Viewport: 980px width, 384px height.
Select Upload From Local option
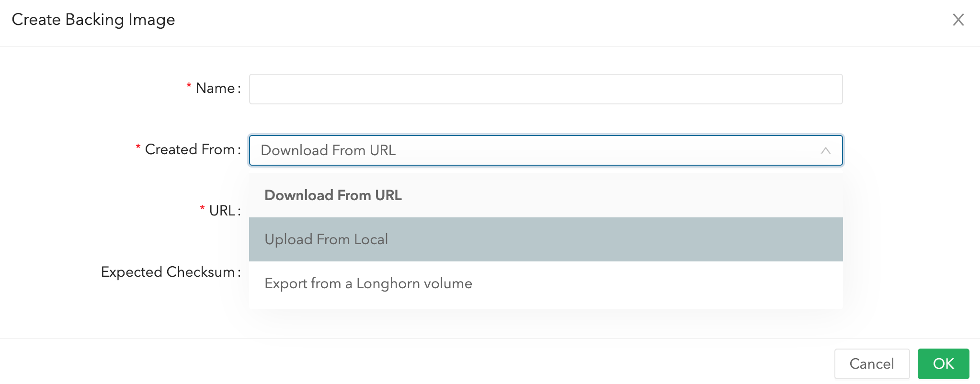[x=326, y=239]
